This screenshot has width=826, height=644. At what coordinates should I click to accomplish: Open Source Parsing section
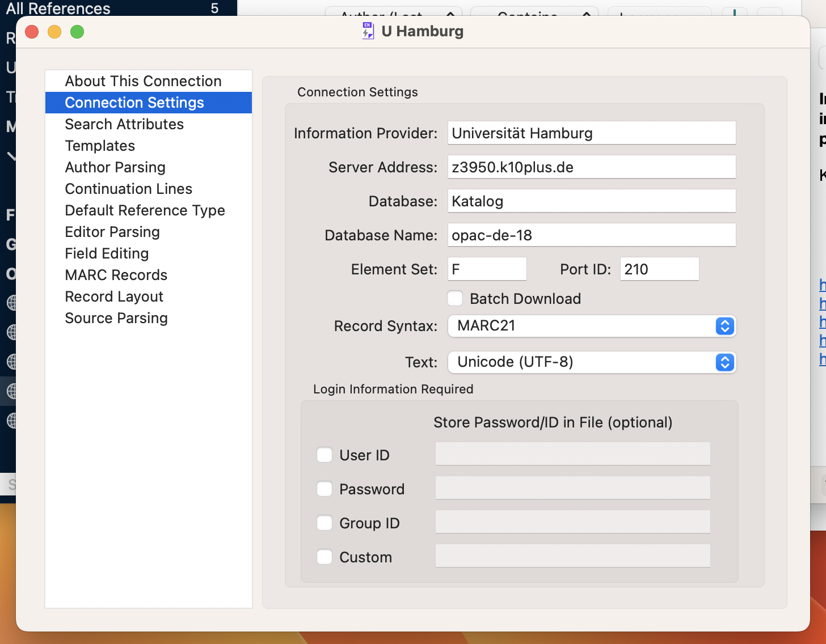149,318
